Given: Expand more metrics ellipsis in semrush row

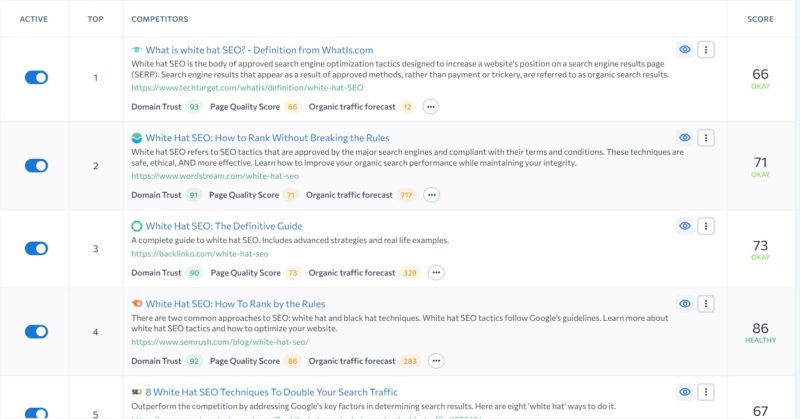Looking at the screenshot, I should 436,361.
